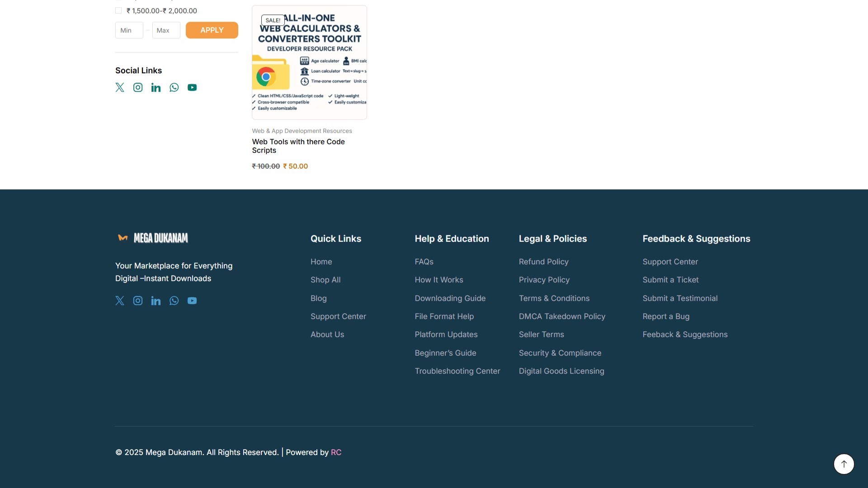Open Web Tools with there Code Scripts title
Image resolution: width=868 pixels, height=488 pixels.
(x=298, y=146)
